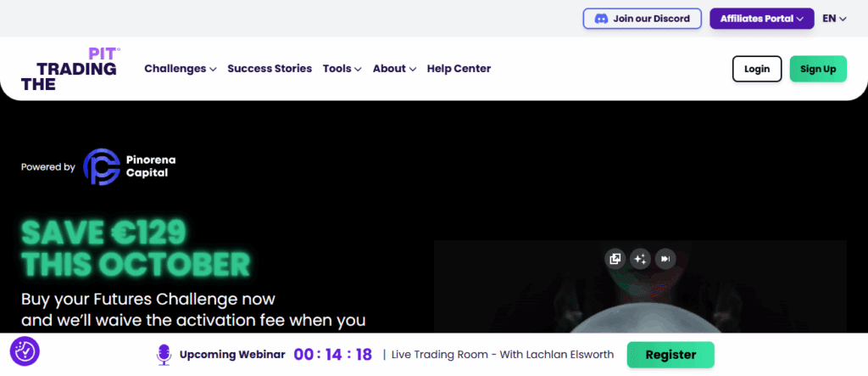Screen dimensions: 868x376
Task: Skip forward using the video skip icon
Action: point(665,259)
